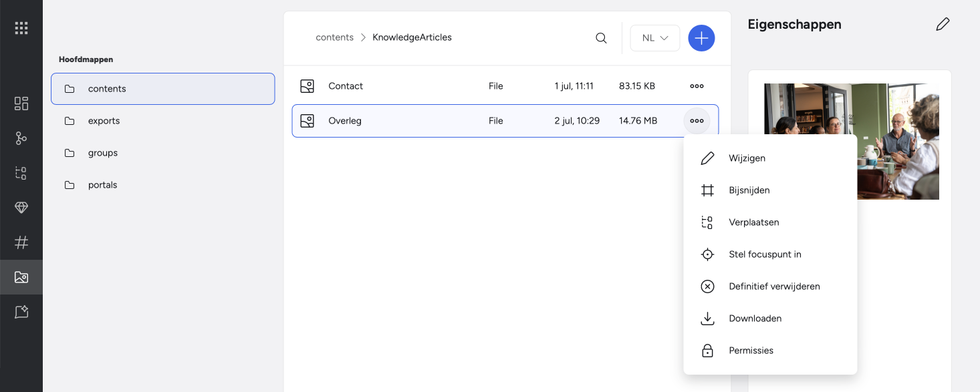Open the branching nodes icon in the sidebar

point(21,138)
